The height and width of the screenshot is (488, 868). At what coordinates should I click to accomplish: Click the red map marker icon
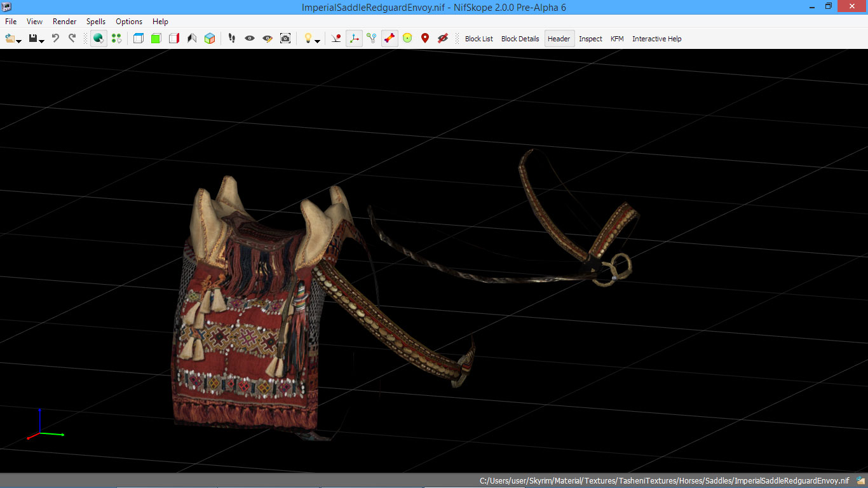tap(425, 39)
